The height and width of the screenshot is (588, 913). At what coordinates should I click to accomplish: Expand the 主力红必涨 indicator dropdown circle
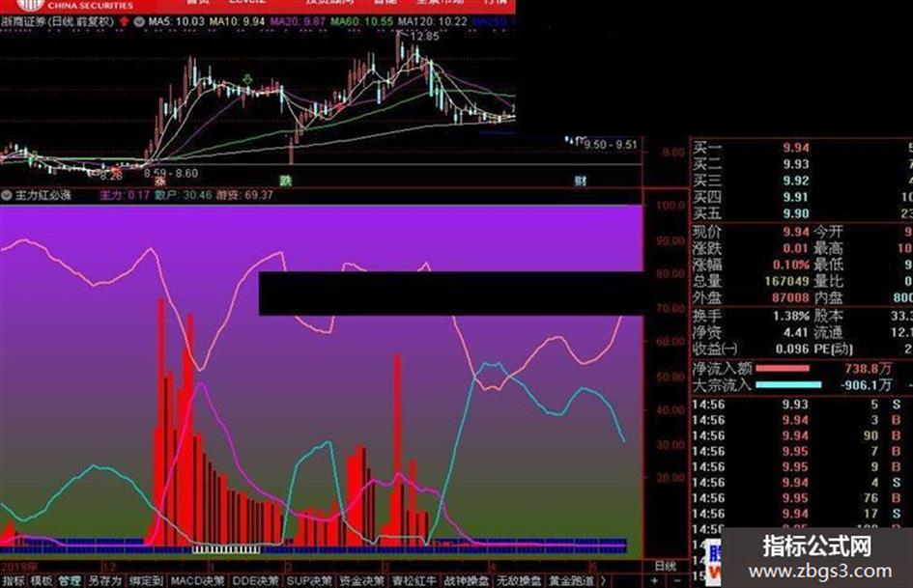coord(7,195)
